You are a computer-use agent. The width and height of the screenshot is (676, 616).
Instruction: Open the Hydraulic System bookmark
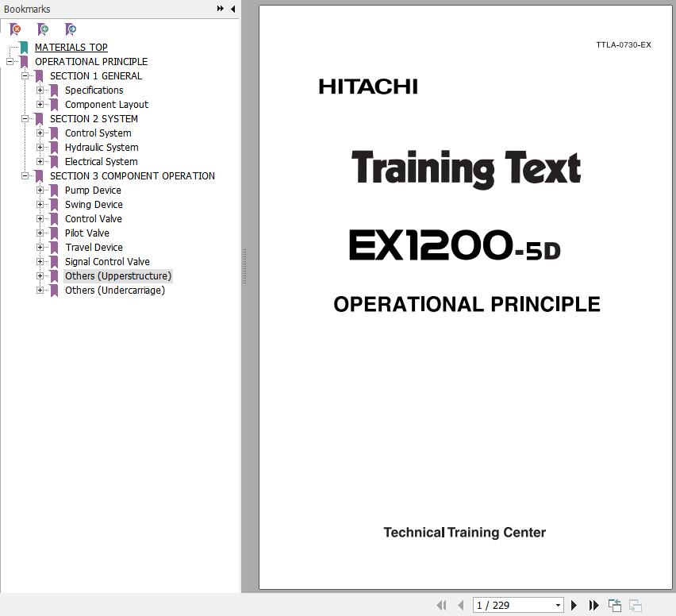click(x=102, y=147)
